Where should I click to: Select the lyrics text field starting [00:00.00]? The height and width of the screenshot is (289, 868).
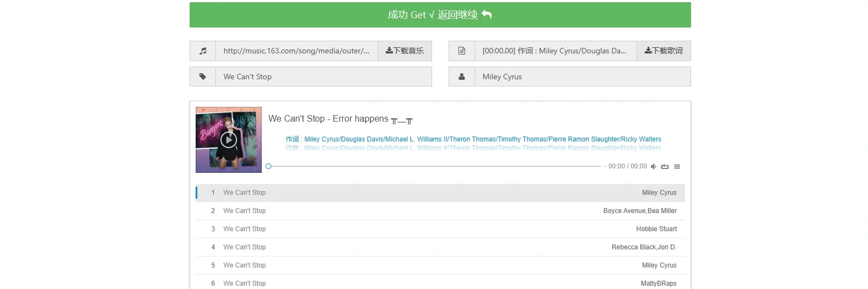(x=556, y=51)
